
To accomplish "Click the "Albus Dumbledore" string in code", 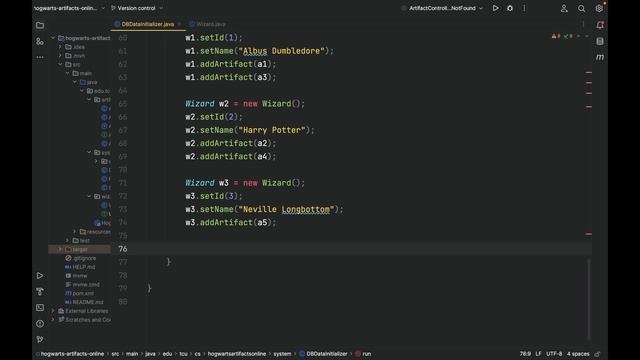I will click(281, 51).
